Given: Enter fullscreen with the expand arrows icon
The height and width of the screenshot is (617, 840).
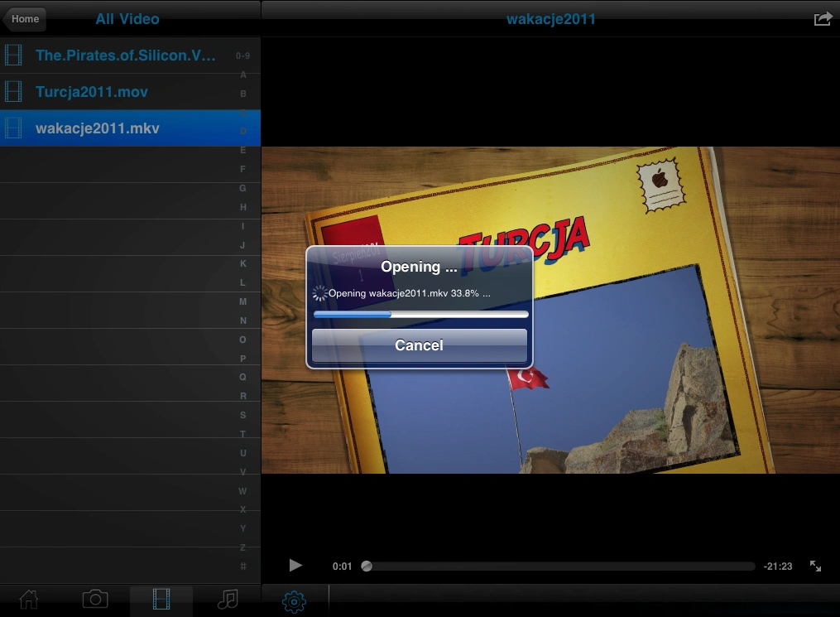Looking at the screenshot, I should point(815,566).
